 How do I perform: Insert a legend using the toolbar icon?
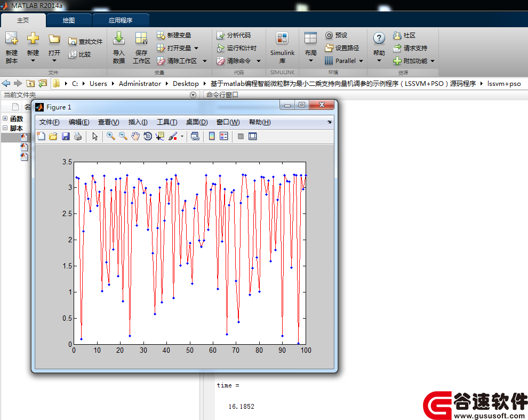224,136
